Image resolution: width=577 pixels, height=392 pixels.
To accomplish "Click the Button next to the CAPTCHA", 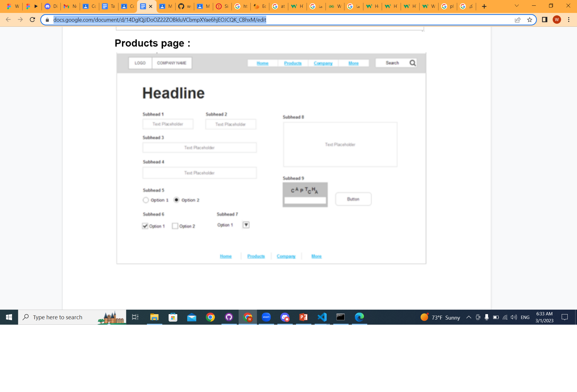I will 353,199.
